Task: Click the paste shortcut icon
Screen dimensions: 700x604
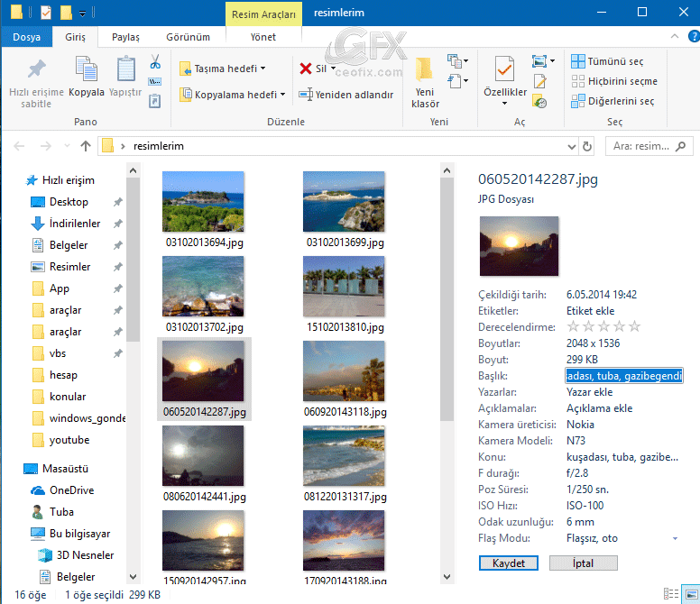Action: (x=155, y=101)
